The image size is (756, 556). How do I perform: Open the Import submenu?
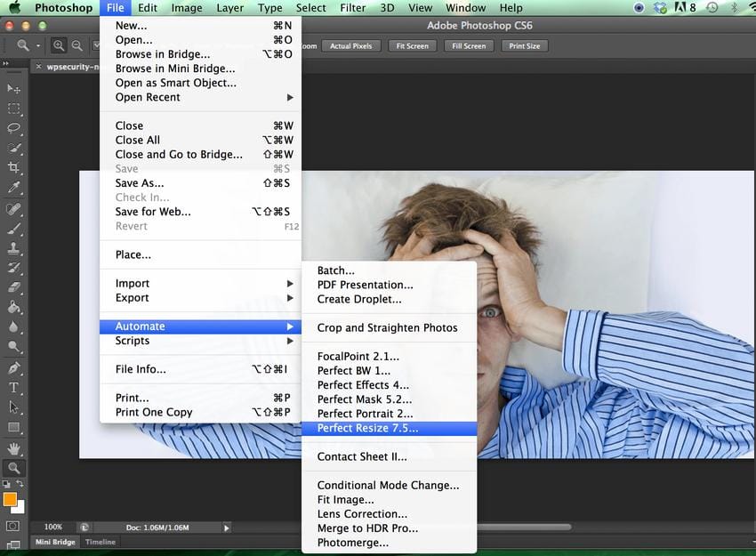click(x=132, y=283)
